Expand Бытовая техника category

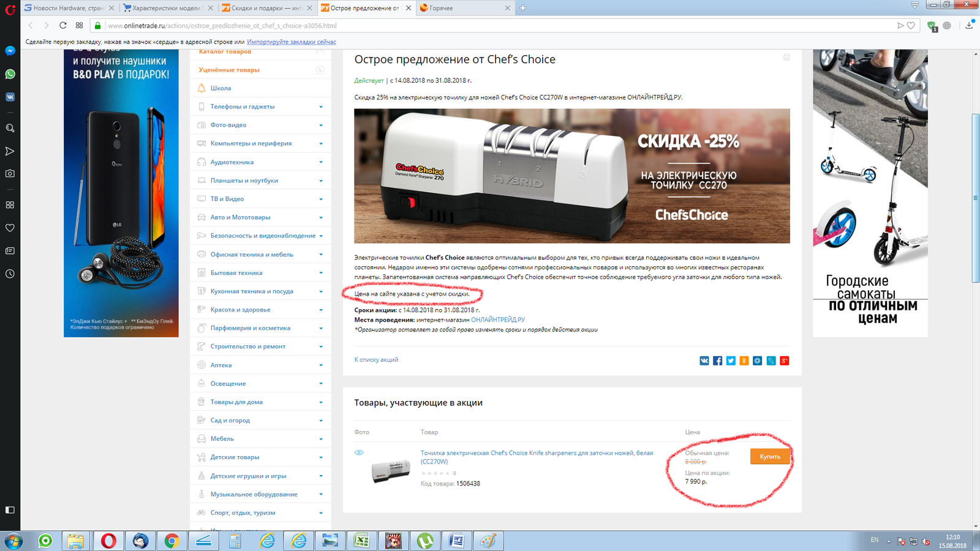coord(321,273)
